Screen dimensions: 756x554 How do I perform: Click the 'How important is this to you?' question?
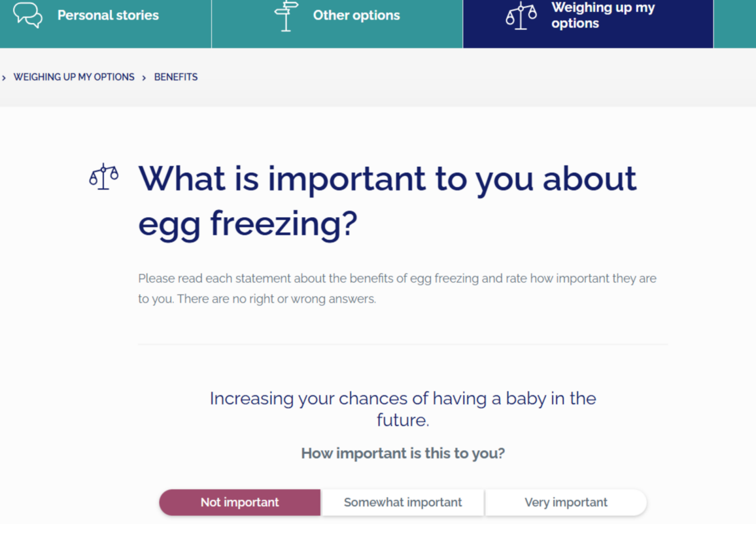tap(403, 453)
